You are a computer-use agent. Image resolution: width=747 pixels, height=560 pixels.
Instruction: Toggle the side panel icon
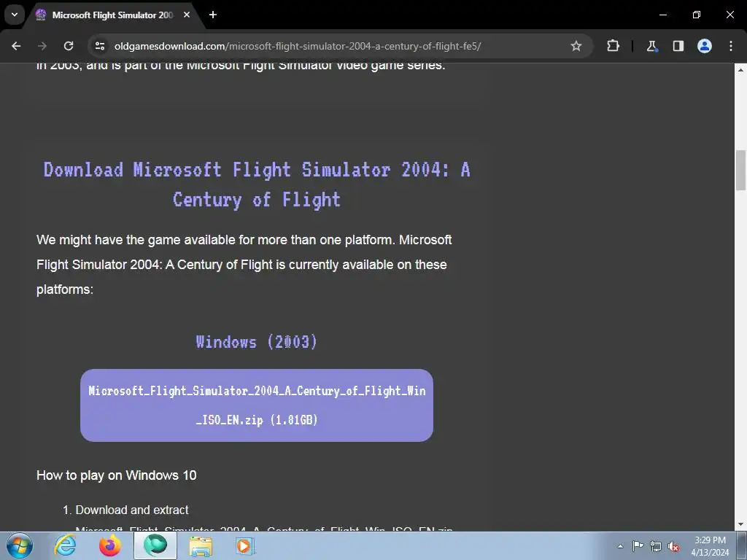click(x=678, y=46)
